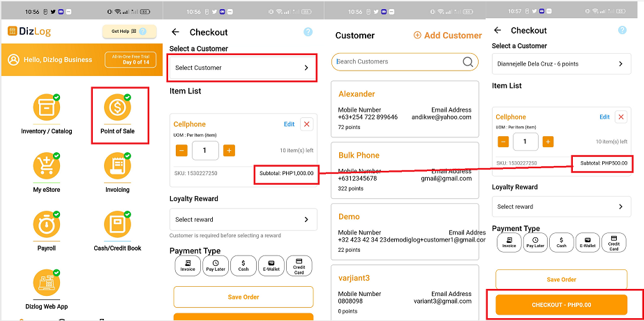Open the Payroll module

[x=47, y=231]
